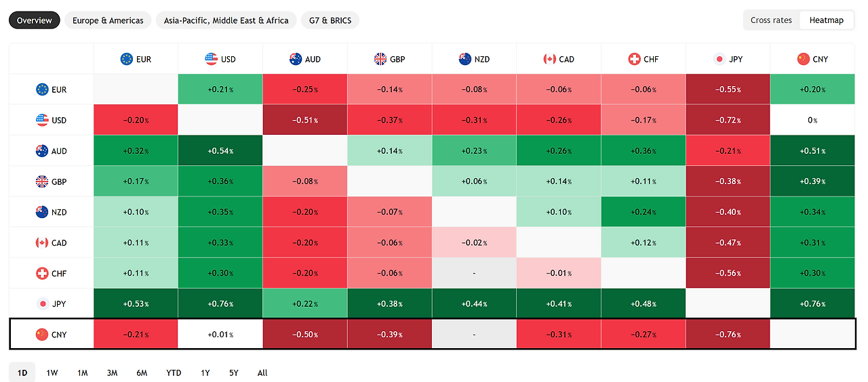
Task: Open the Europe & Americas tab
Action: coord(108,20)
